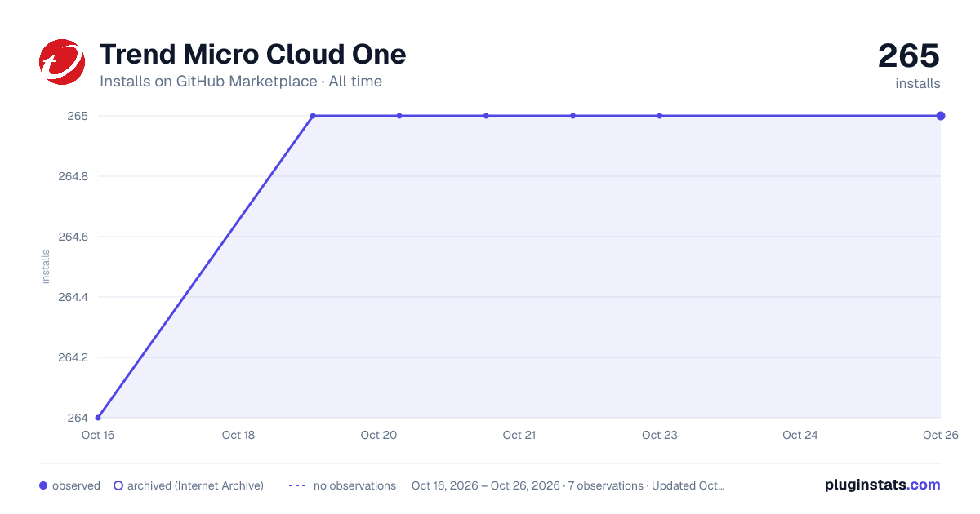The width and height of the screenshot is (980, 514).
Task: Click the 'archived (Internet Archive)' legend circle
Action: point(118,485)
